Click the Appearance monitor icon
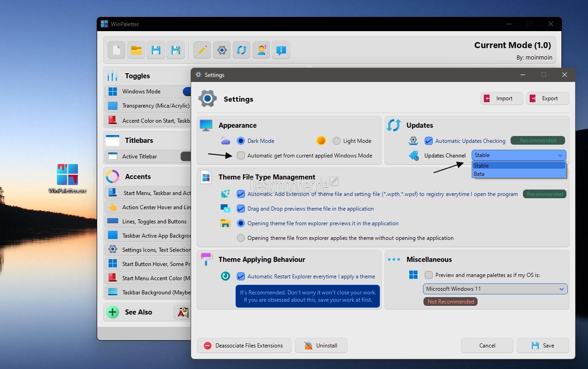This screenshot has height=369, width=588. pyautogui.click(x=207, y=125)
